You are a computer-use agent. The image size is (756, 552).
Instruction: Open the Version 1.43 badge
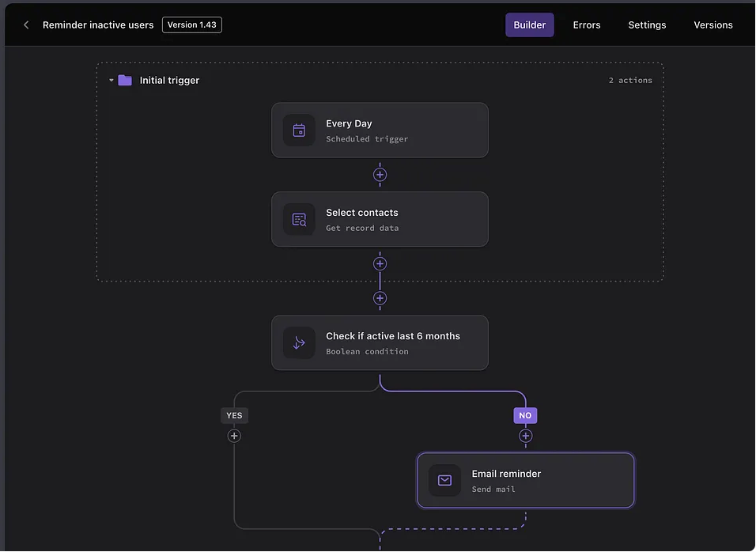click(x=191, y=25)
